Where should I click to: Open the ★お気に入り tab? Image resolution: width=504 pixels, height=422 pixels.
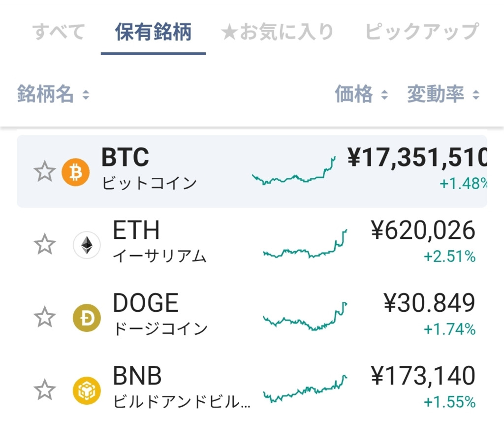278,32
